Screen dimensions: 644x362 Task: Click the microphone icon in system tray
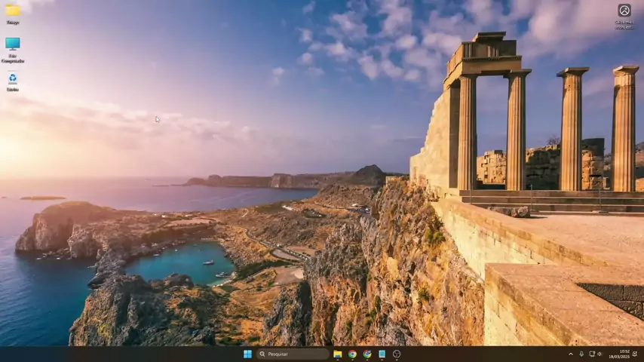pyautogui.click(x=581, y=354)
